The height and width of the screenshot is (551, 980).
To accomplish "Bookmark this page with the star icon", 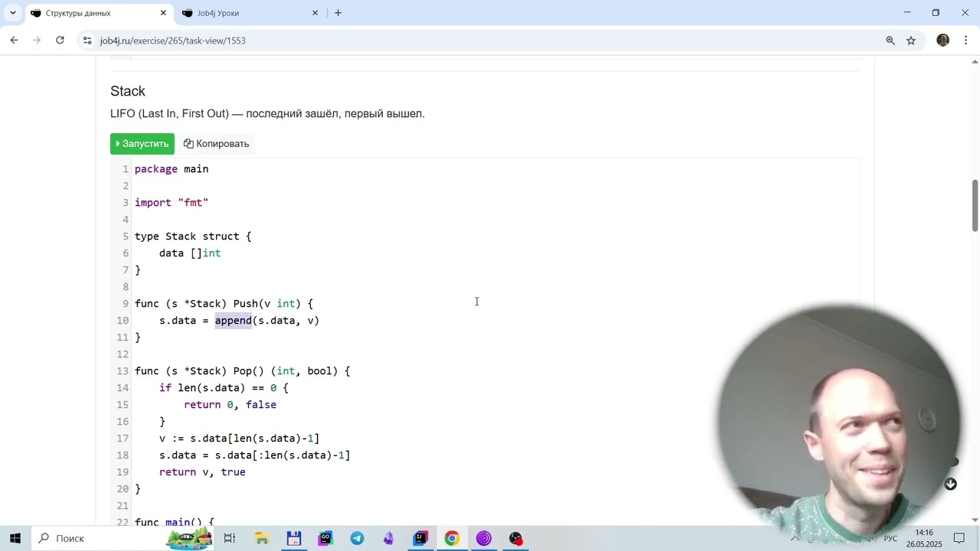I will (x=911, y=41).
